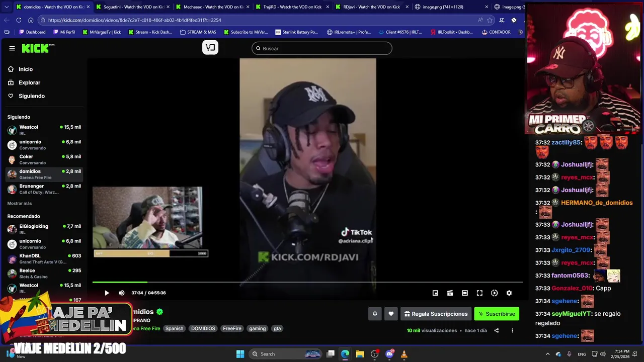Open video player settings gear
This screenshot has width=644, height=362.
509,293
